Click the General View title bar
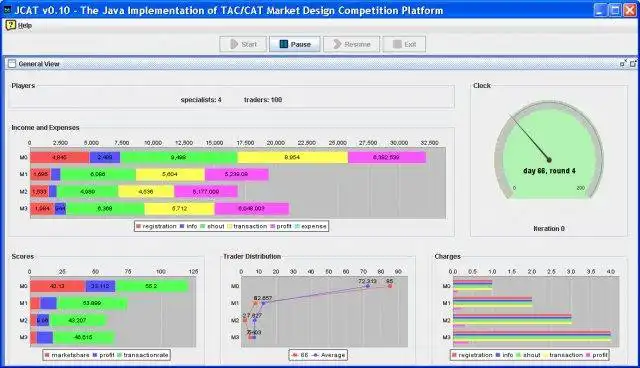Image resolution: width=640 pixels, height=368 pixels. 320,64
